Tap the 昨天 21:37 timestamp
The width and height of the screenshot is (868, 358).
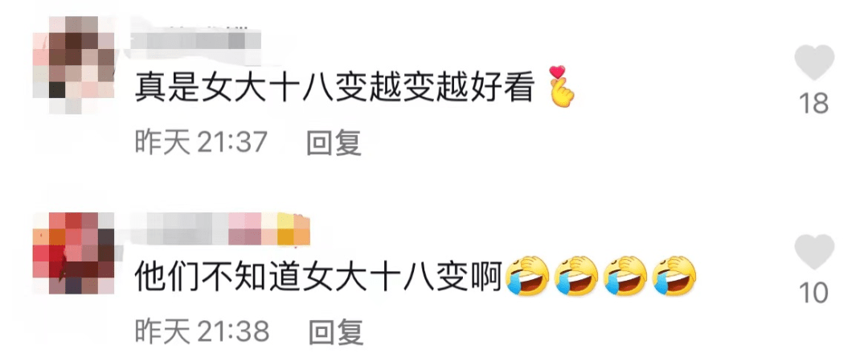pyautogui.click(x=202, y=143)
